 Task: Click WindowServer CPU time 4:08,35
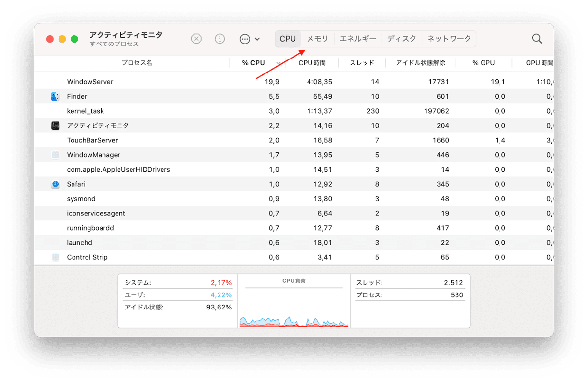click(x=319, y=82)
